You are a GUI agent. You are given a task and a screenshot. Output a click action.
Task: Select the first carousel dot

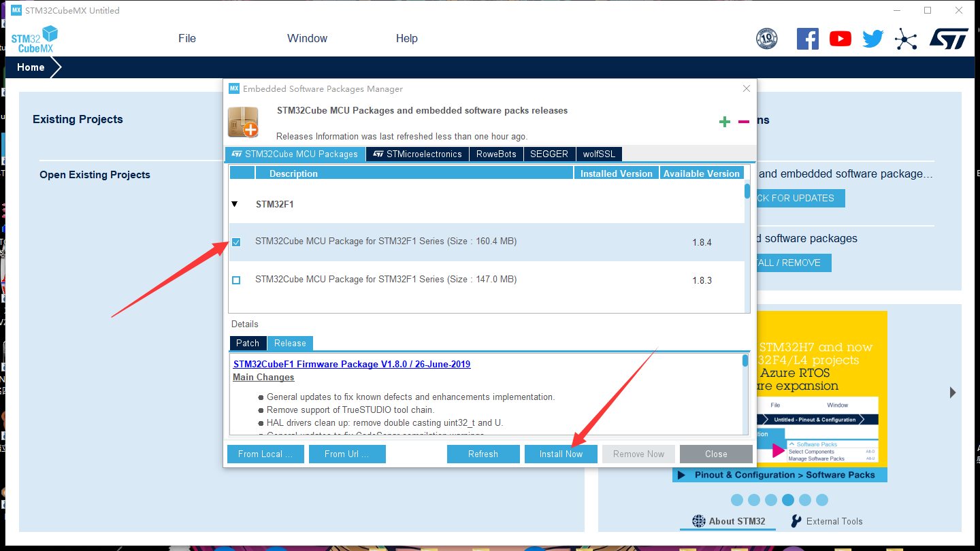tap(737, 500)
